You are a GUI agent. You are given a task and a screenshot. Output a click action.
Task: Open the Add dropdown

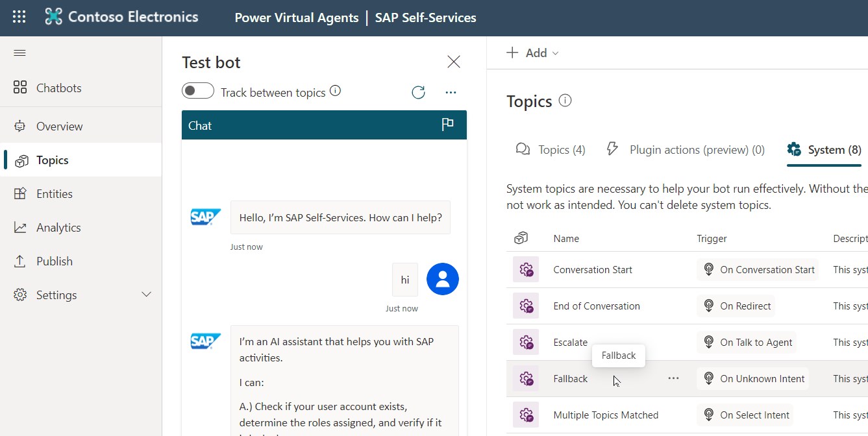pyautogui.click(x=532, y=53)
